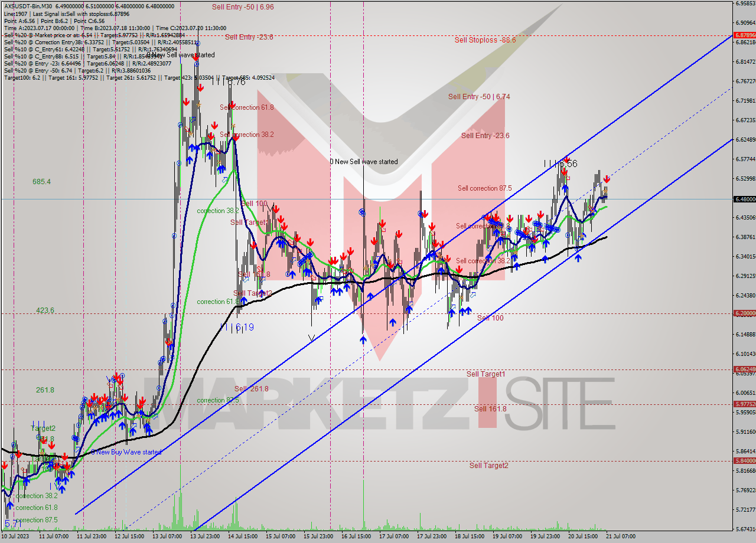756x543 pixels.
Task: Click the green '423.6' Fibonacci label
Action: pos(45,310)
